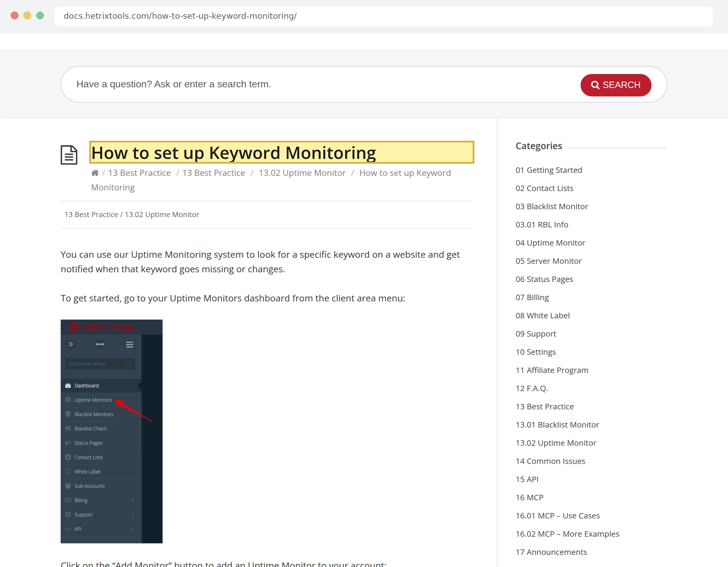Open the 10 Settings category
The width and height of the screenshot is (728, 567).
pos(535,352)
